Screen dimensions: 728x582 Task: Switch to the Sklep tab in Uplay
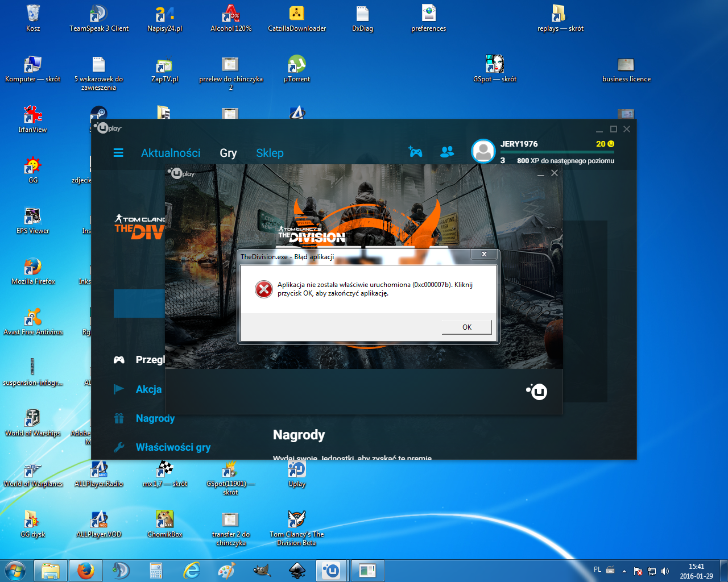click(270, 153)
